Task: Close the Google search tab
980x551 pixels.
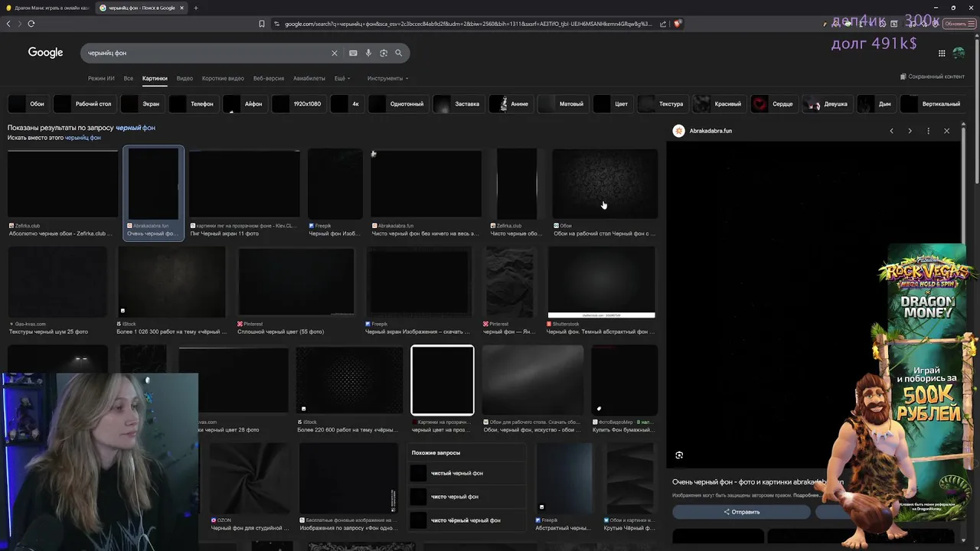Action: pos(182,8)
